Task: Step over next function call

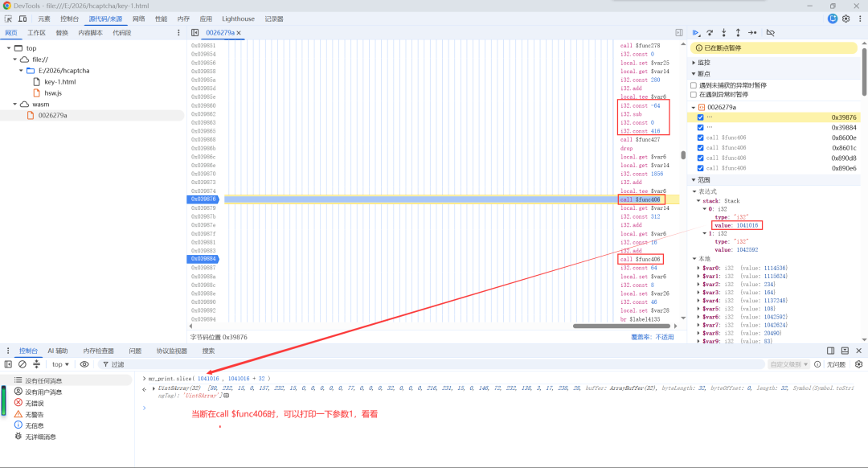Action: tap(710, 33)
